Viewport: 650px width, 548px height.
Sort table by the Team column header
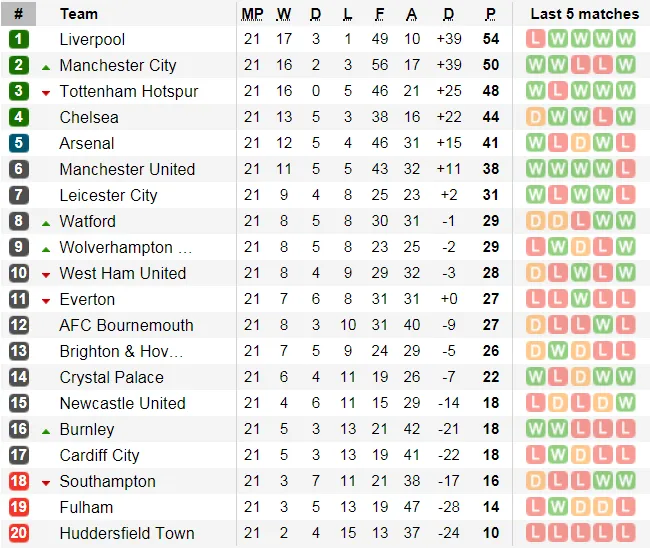click(x=79, y=14)
